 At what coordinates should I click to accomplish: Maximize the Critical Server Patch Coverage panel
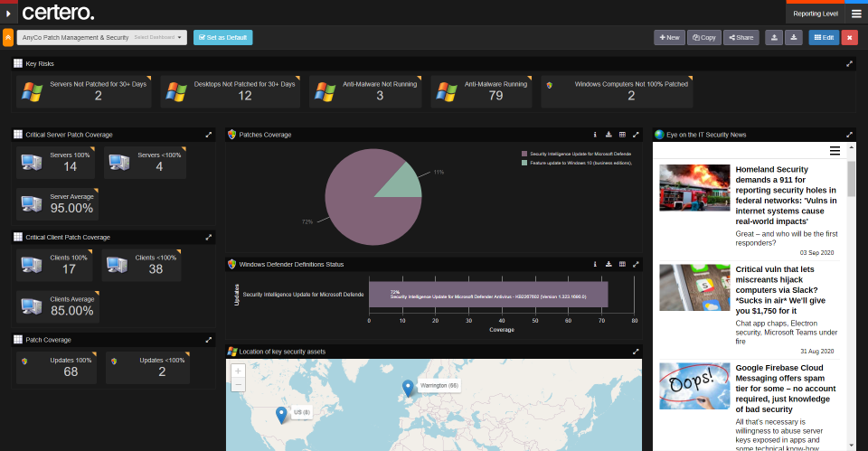click(209, 135)
